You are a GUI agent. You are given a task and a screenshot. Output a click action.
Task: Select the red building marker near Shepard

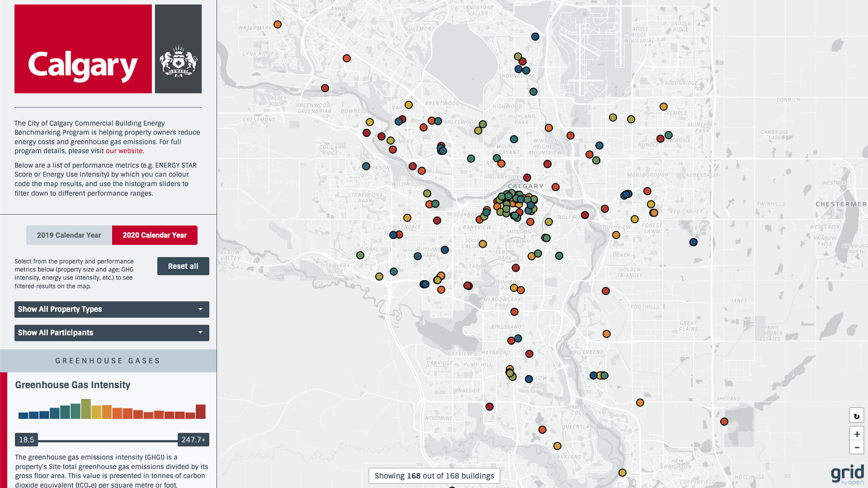click(x=724, y=422)
